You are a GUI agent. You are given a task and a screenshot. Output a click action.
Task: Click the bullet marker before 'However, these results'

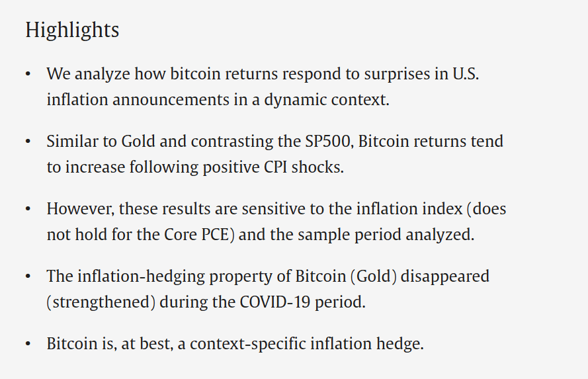coord(28,209)
